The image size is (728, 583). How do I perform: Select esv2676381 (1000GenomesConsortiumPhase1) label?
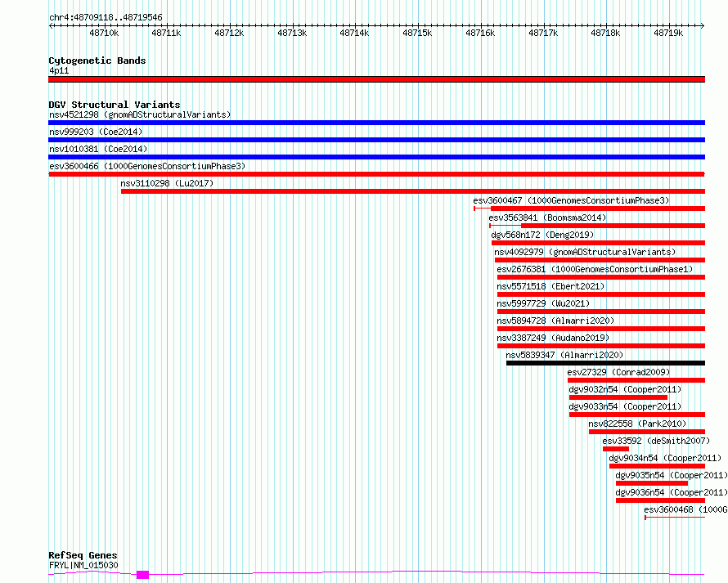click(x=595, y=269)
